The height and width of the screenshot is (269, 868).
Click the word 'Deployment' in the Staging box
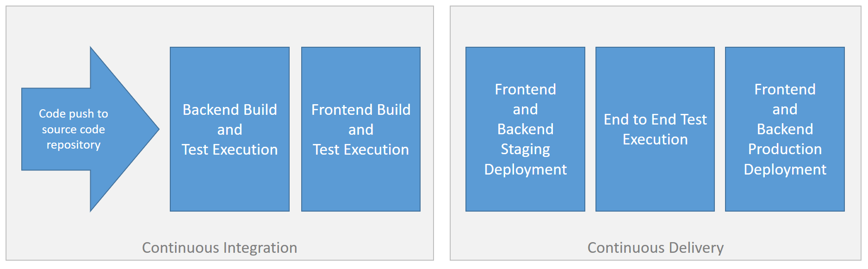(x=525, y=169)
